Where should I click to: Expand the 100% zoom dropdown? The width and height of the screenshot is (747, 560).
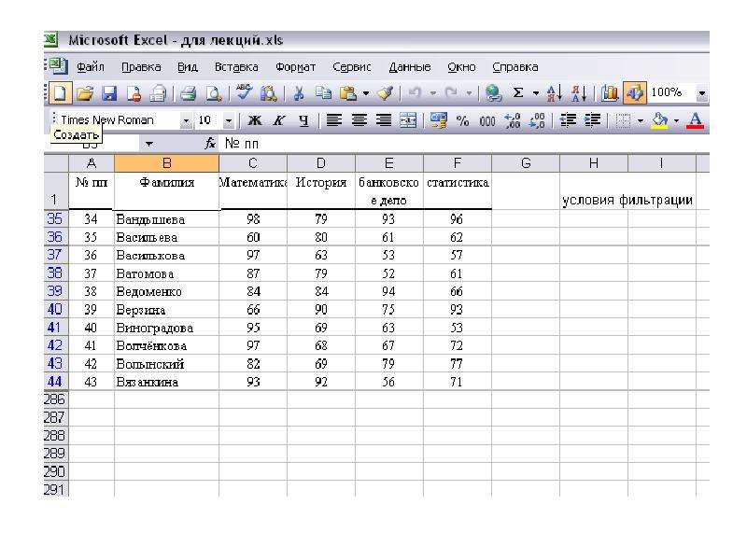(x=701, y=92)
